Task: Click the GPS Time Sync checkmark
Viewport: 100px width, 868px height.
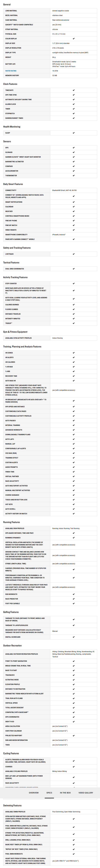Action: pyautogui.click(x=74, y=95)
